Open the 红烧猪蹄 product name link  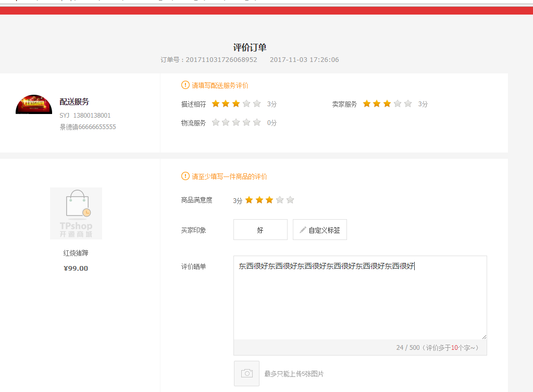(x=76, y=253)
